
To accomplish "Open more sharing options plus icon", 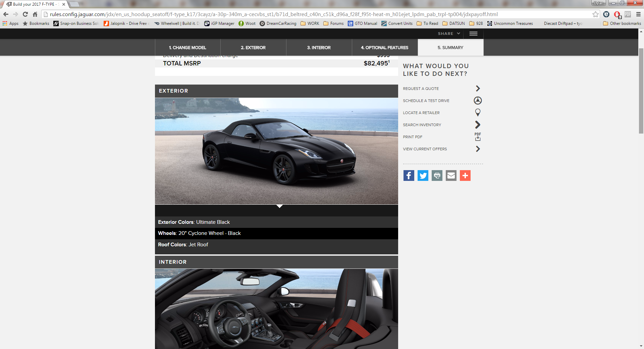I will (x=465, y=176).
